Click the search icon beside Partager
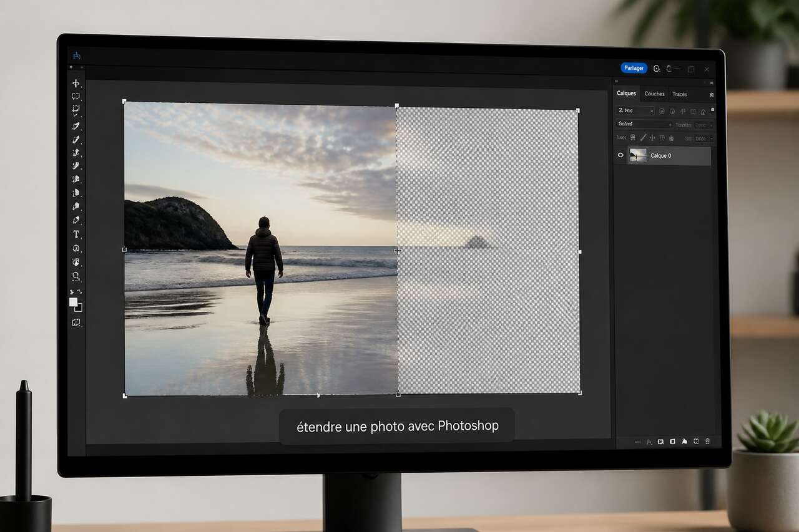 coord(657,69)
